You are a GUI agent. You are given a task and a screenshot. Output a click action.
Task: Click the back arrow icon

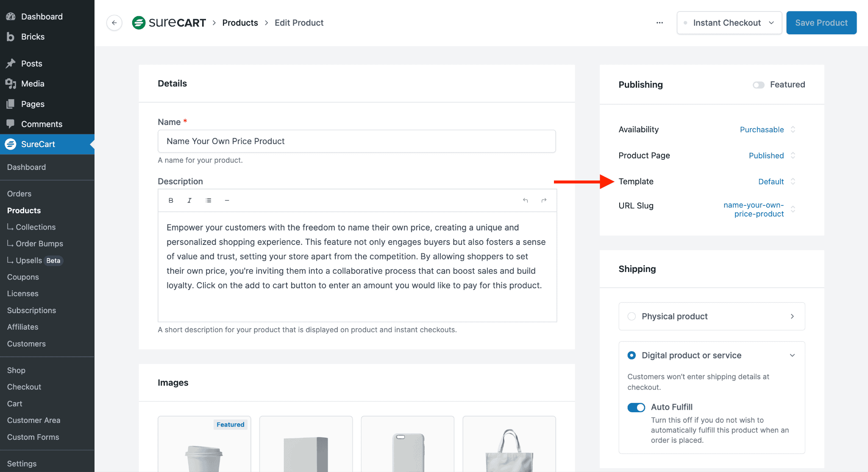[x=114, y=23]
